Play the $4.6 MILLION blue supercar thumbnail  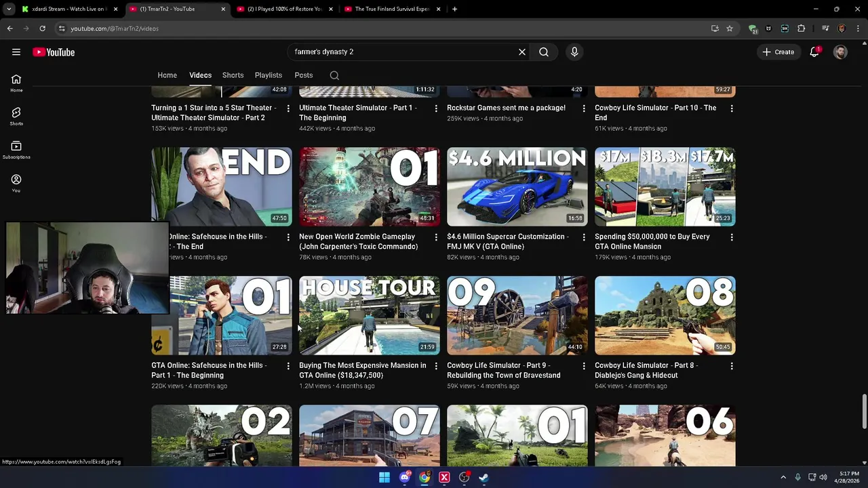(517, 186)
